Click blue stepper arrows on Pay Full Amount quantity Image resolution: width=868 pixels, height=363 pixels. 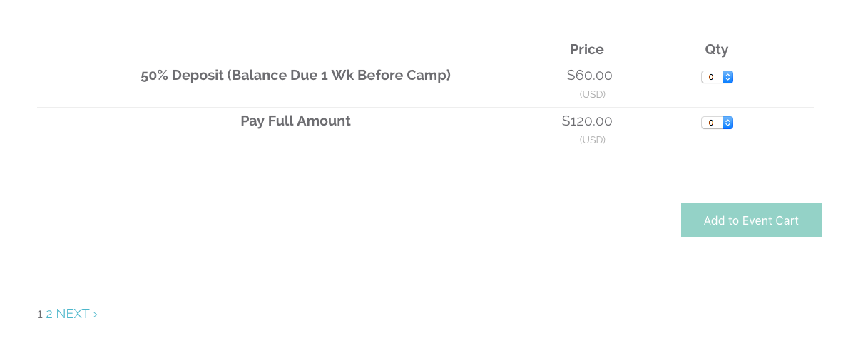click(x=727, y=123)
